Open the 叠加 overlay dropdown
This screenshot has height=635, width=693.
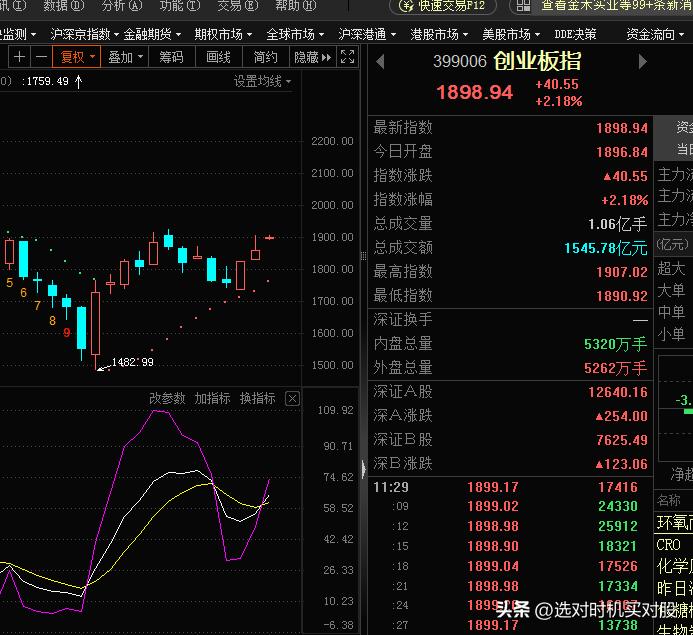pos(126,57)
